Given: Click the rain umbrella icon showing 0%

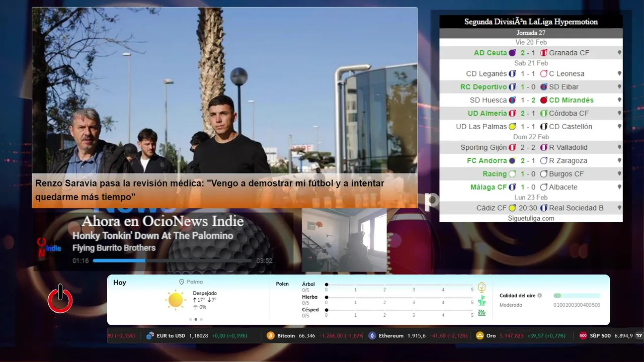Looking at the screenshot, I should (x=196, y=307).
